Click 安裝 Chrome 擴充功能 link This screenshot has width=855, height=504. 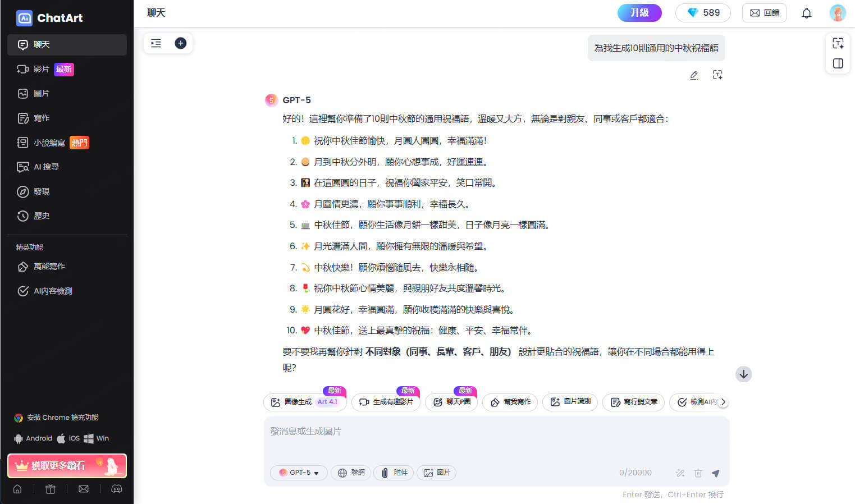click(56, 418)
